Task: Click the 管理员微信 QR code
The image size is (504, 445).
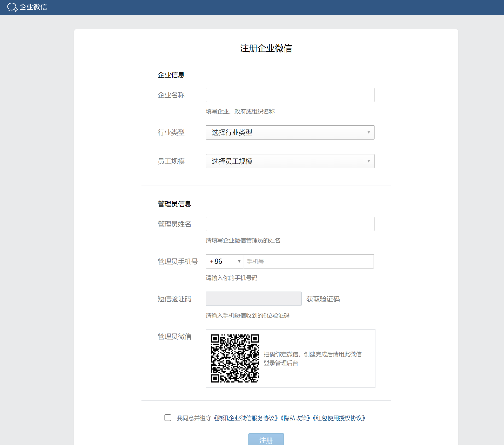Action: 235,358
